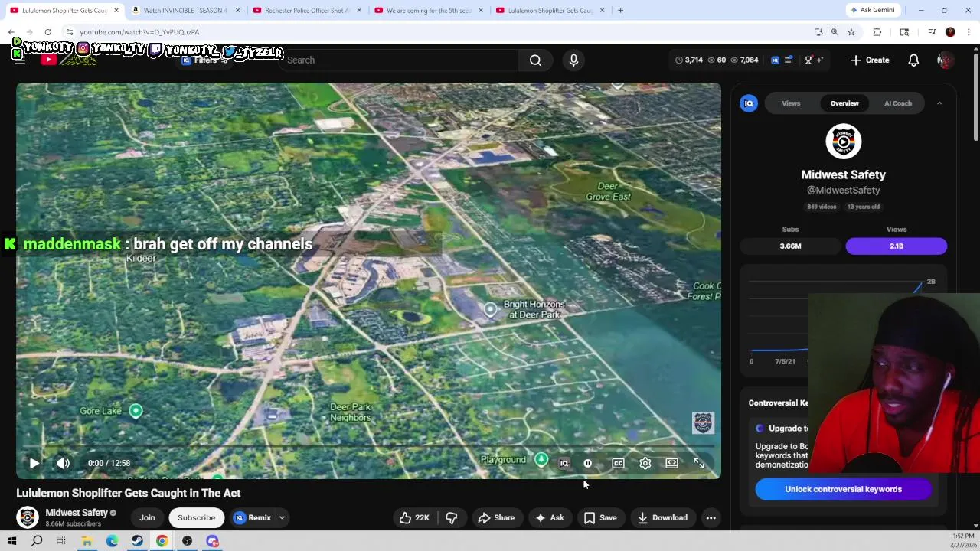Enter fullscreen mode
980x551 pixels.
[x=698, y=463]
